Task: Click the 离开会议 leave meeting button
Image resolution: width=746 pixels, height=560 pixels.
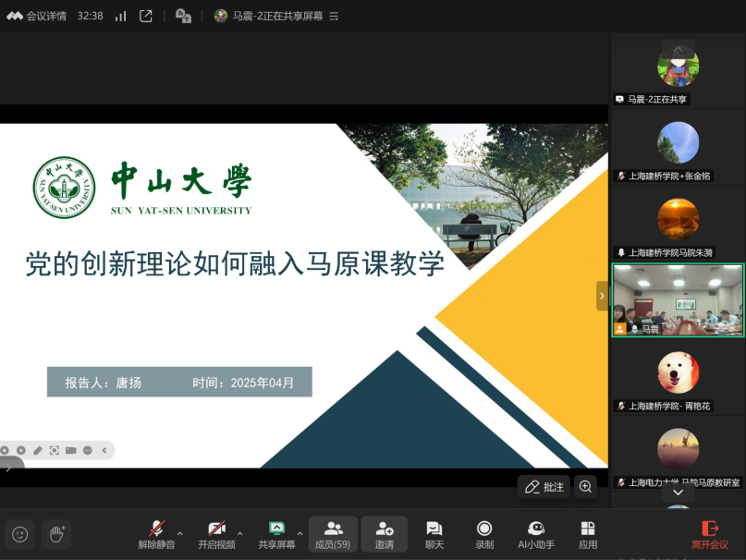Action: [x=710, y=533]
